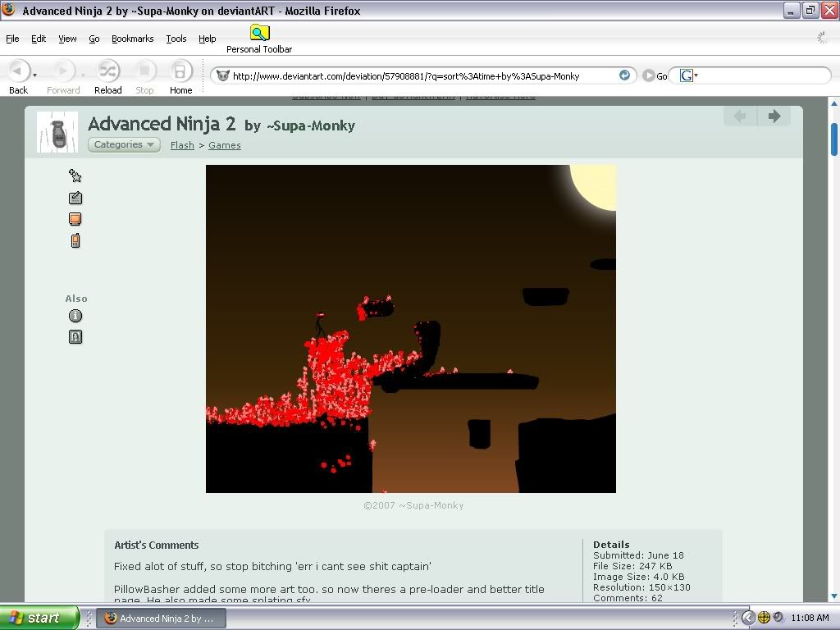Open the File menu
This screenshot has height=630, width=840.
point(12,39)
